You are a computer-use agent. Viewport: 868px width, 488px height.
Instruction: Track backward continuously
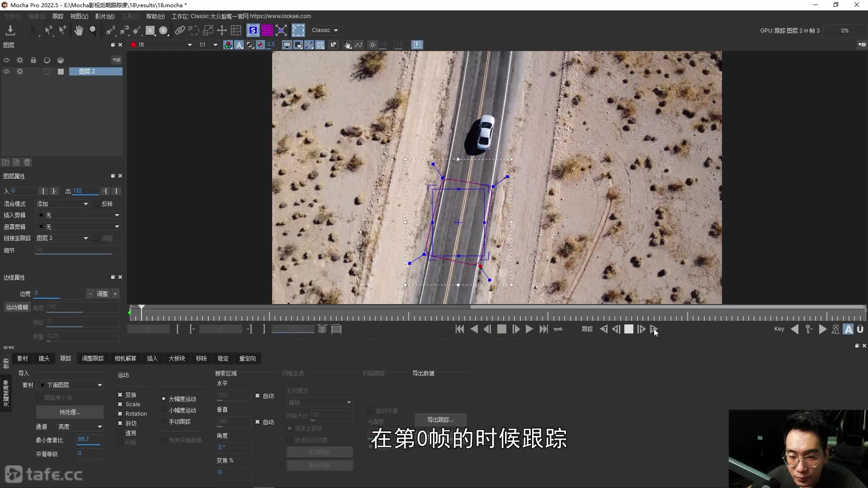[604, 329]
